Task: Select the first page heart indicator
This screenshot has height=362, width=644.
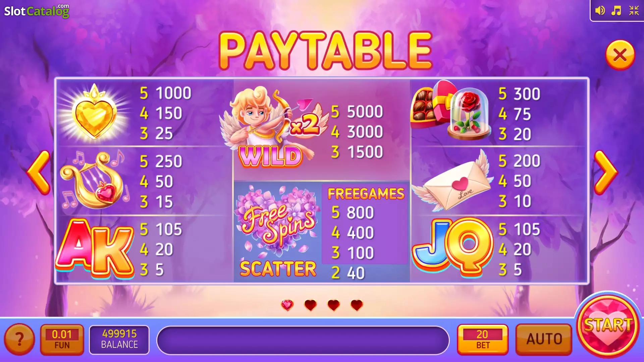Action: (x=287, y=305)
